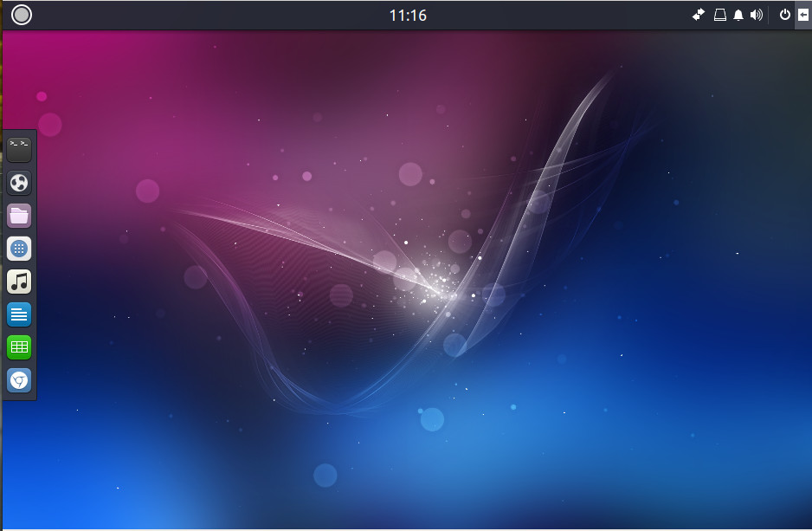This screenshot has height=531, width=812.
Task: Launch the soccer ball app in dock
Action: point(19,183)
